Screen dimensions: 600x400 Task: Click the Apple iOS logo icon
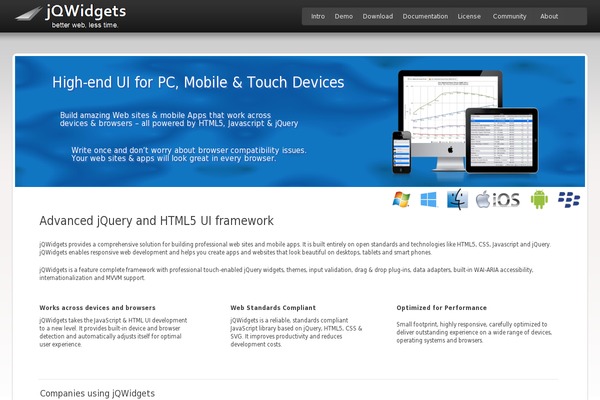tap(497, 199)
